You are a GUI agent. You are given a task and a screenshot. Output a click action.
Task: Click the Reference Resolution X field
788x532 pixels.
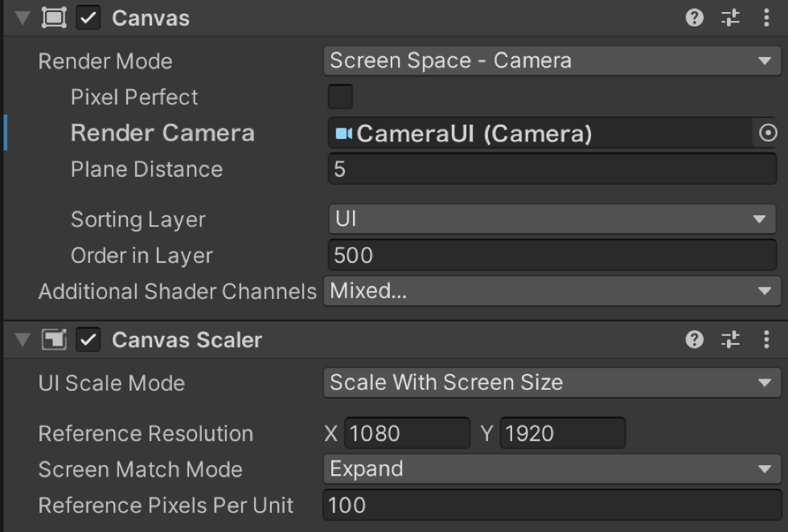(x=407, y=434)
